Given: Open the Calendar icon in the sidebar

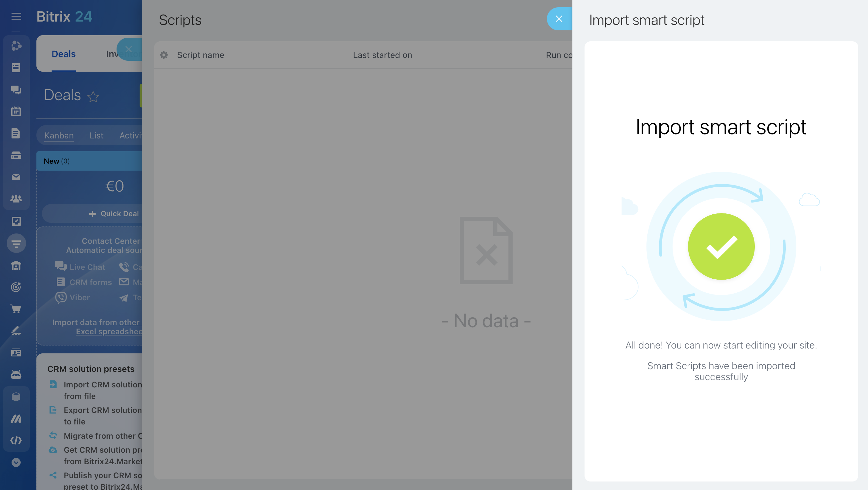Looking at the screenshot, I should coord(16,111).
